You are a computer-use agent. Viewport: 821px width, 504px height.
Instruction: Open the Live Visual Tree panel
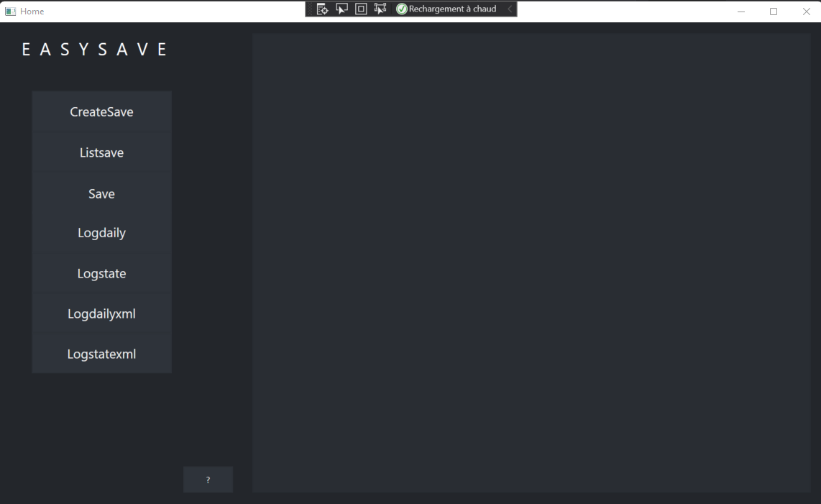coord(322,9)
